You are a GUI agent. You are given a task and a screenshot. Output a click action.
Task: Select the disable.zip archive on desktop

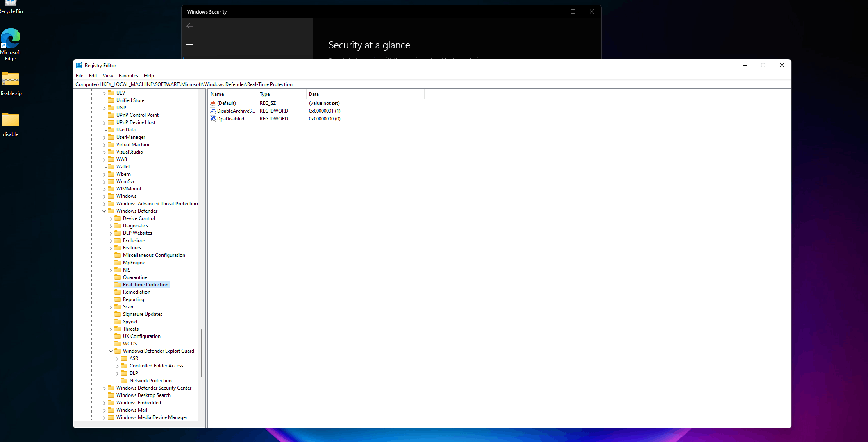(11, 84)
